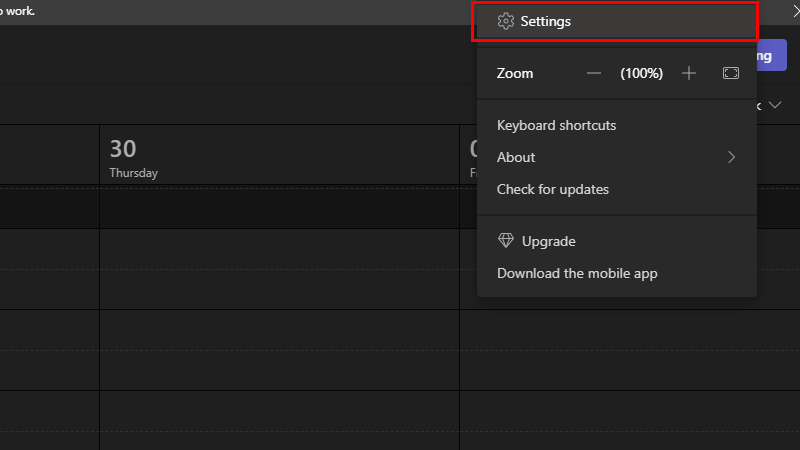Open the About submenu

click(x=616, y=157)
